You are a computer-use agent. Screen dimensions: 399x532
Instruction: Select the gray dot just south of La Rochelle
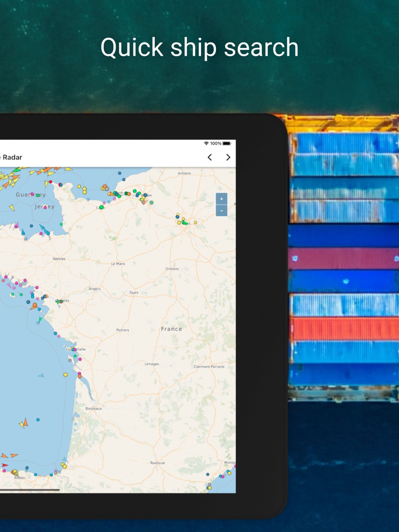pos(70,360)
